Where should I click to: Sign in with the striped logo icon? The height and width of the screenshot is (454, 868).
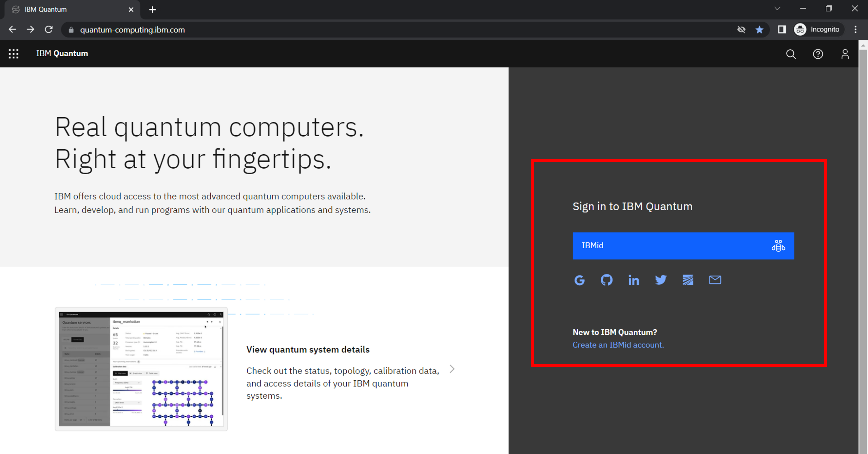(688, 280)
